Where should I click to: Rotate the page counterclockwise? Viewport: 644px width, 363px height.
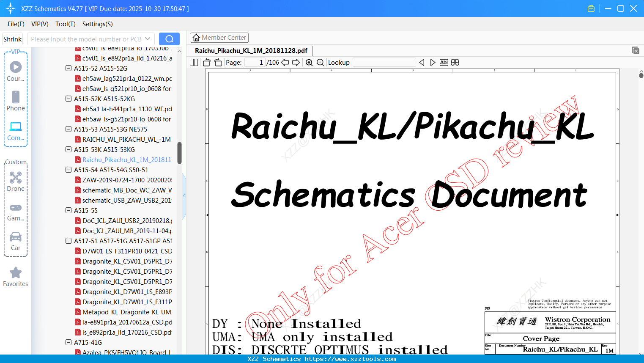(x=207, y=63)
